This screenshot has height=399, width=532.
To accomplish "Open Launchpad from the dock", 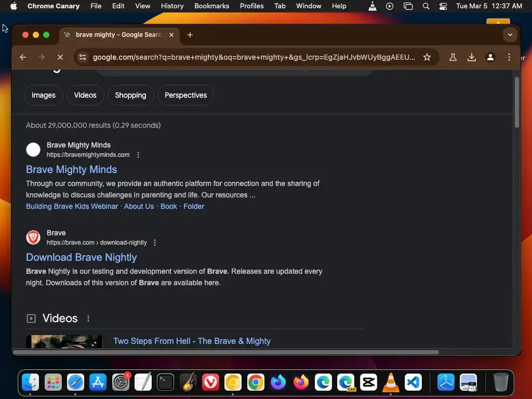I will [x=53, y=382].
